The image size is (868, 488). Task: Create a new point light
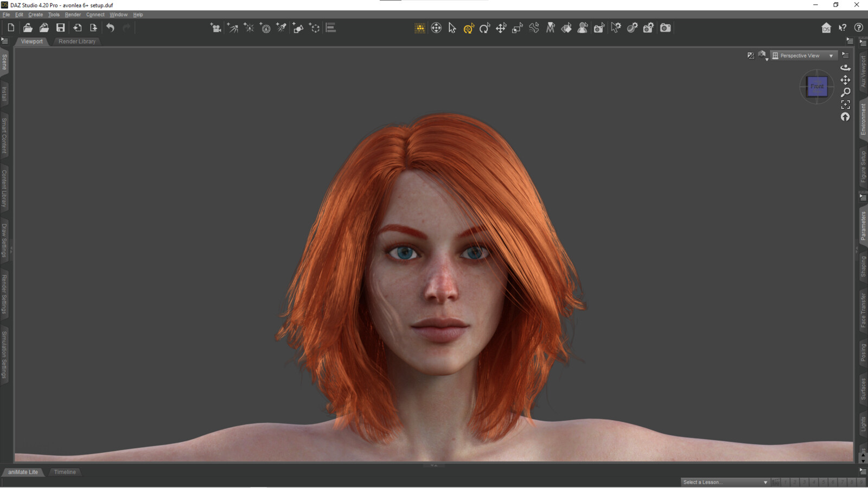click(248, 28)
